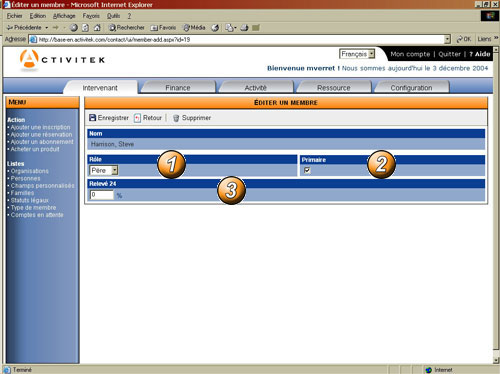Image resolution: width=500 pixels, height=374 pixels.
Task: Open Rechercher search in toolbar
Action: point(127,28)
